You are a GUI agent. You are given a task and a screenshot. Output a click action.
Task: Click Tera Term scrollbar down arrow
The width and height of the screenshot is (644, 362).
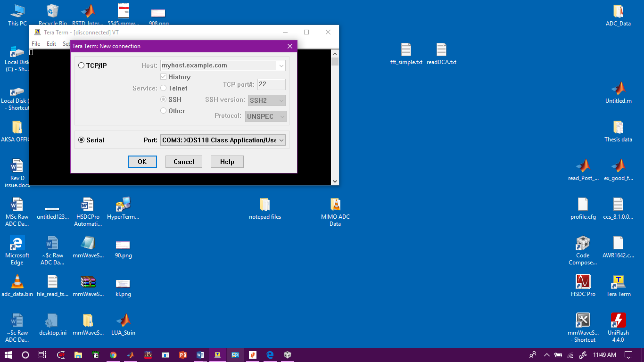click(335, 181)
